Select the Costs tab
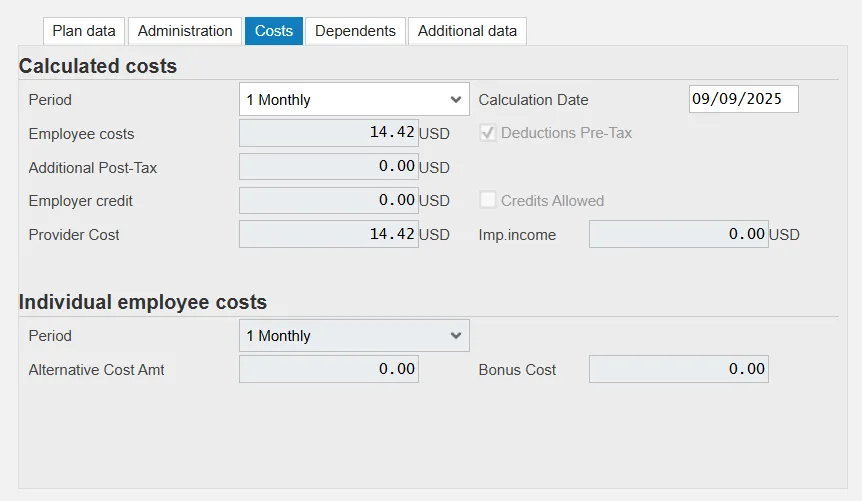The image size is (862, 501). [x=274, y=31]
